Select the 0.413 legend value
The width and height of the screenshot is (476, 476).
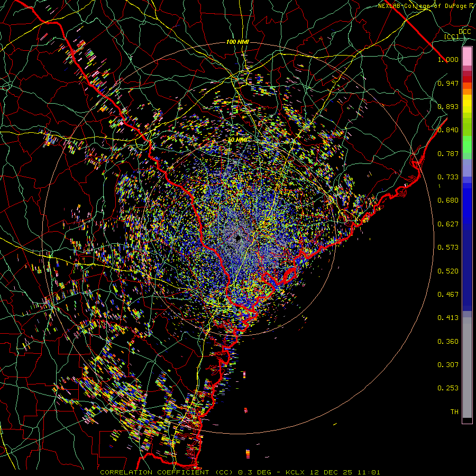pyautogui.click(x=448, y=318)
